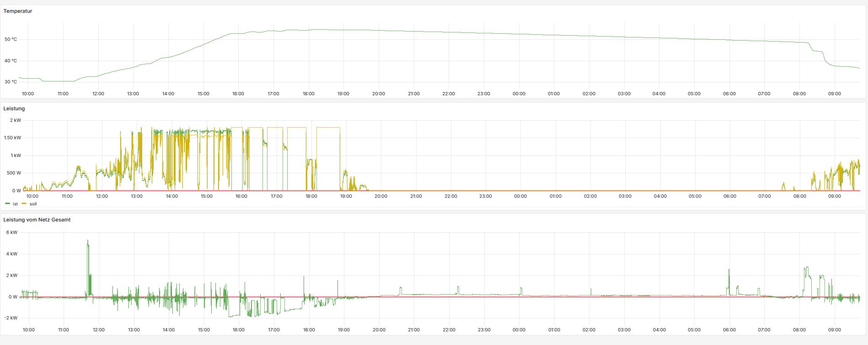Click the 500 W label in Leistung panel
This screenshot has width=868, height=345.
(14, 173)
